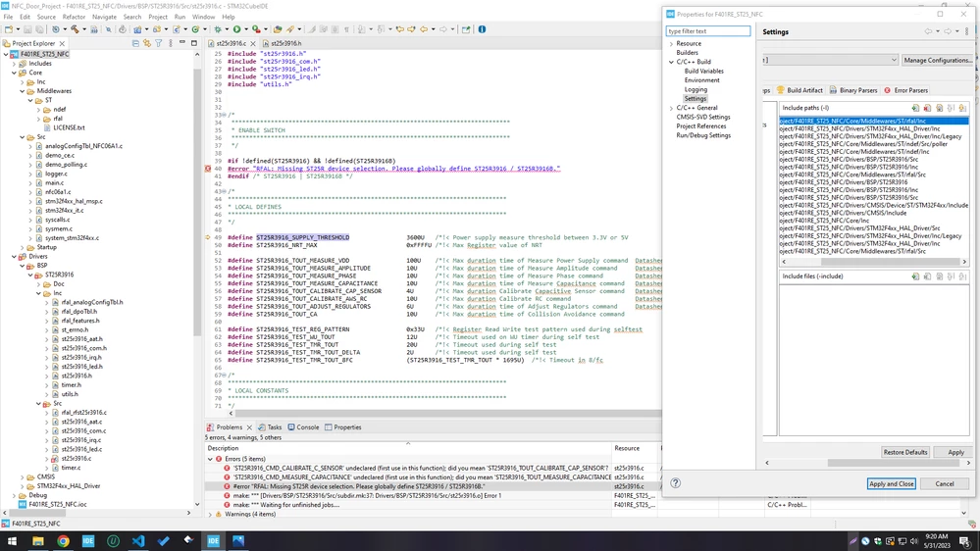Open the Window menu
The height and width of the screenshot is (551, 980).
coord(203,17)
